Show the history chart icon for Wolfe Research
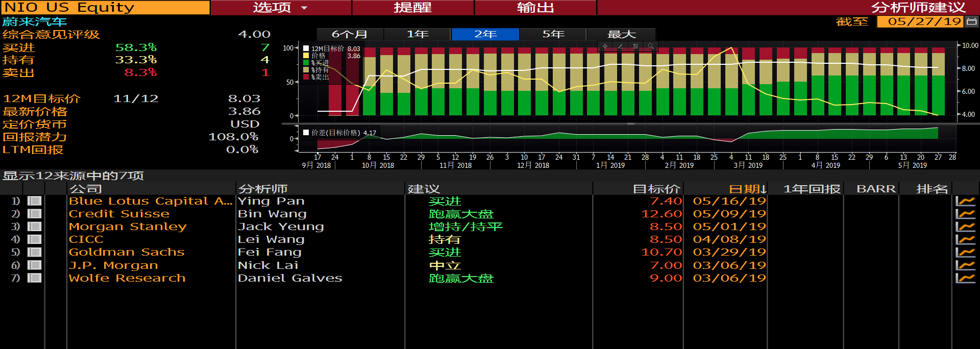This screenshot has width=980, height=349. 965,278
